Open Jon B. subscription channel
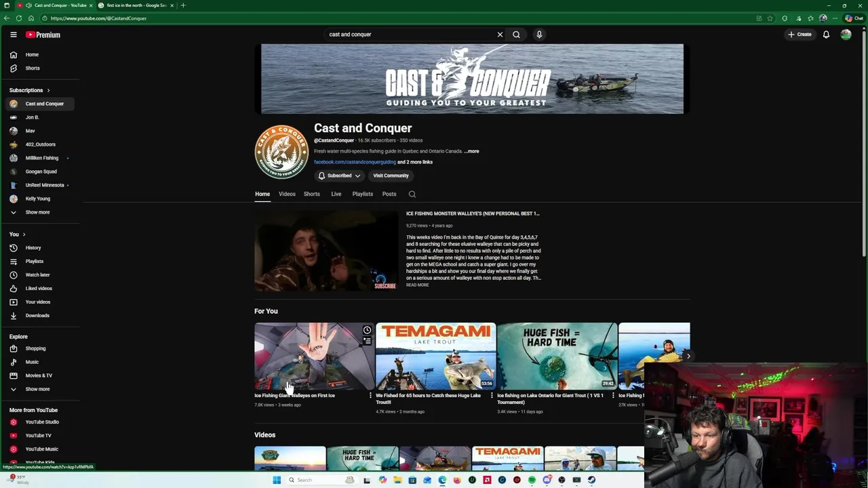868x488 pixels. 41,118
